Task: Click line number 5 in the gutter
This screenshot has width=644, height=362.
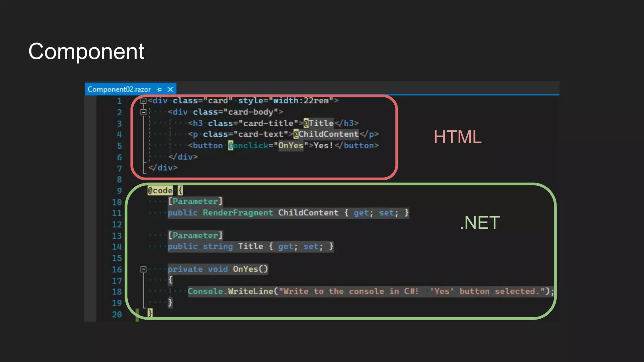Action: click(x=119, y=146)
